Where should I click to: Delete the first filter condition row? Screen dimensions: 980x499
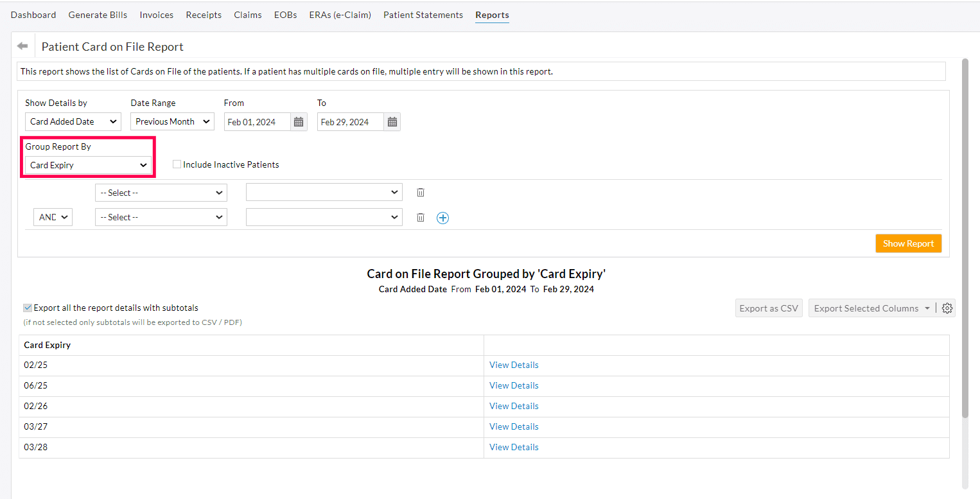tap(421, 192)
